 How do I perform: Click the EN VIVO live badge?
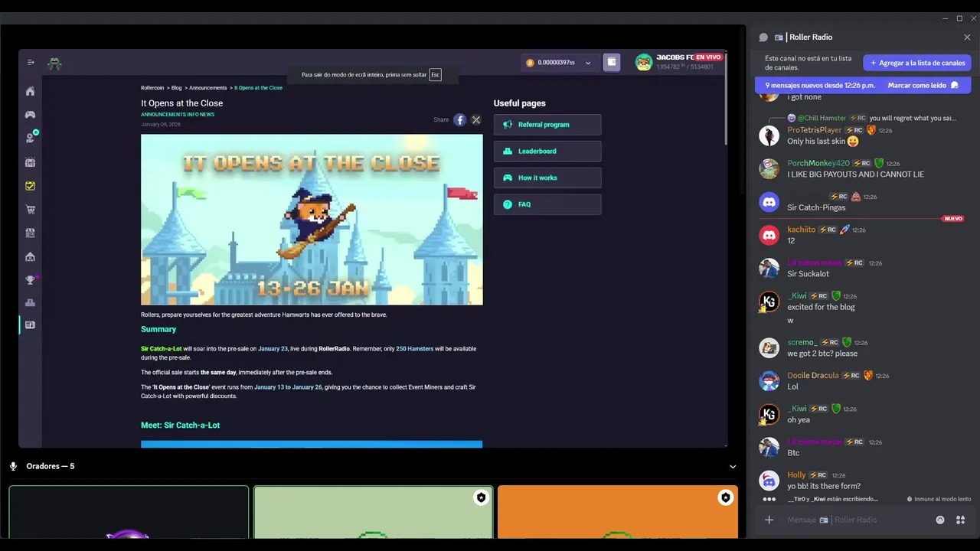pyautogui.click(x=708, y=57)
